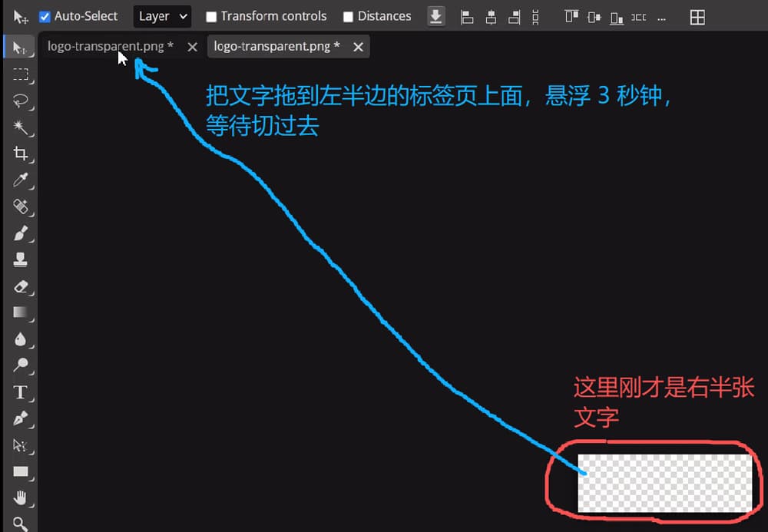Select the Magic Wand tool
768x532 pixels.
[20, 127]
